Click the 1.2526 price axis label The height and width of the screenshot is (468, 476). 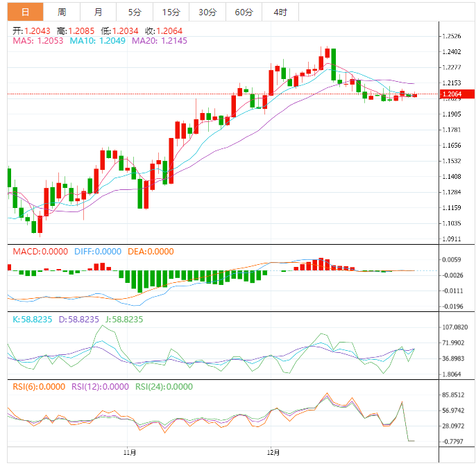pos(452,36)
